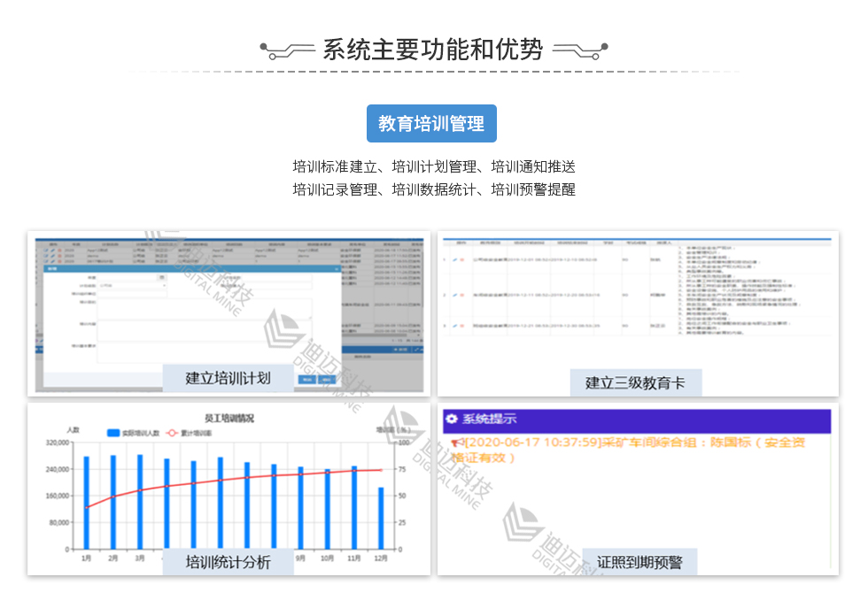Click the edit pencil icon in education card row 3
This screenshot has width=868, height=608.
(456, 327)
